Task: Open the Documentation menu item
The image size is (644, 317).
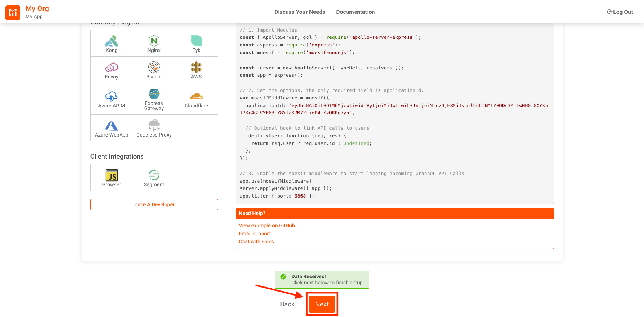Action: (355, 12)
